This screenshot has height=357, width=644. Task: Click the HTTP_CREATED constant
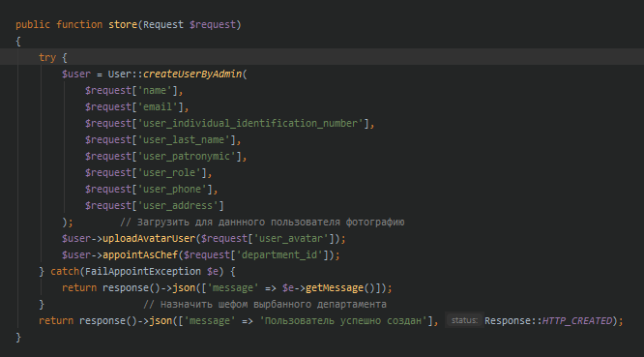(x=577, y=320)
